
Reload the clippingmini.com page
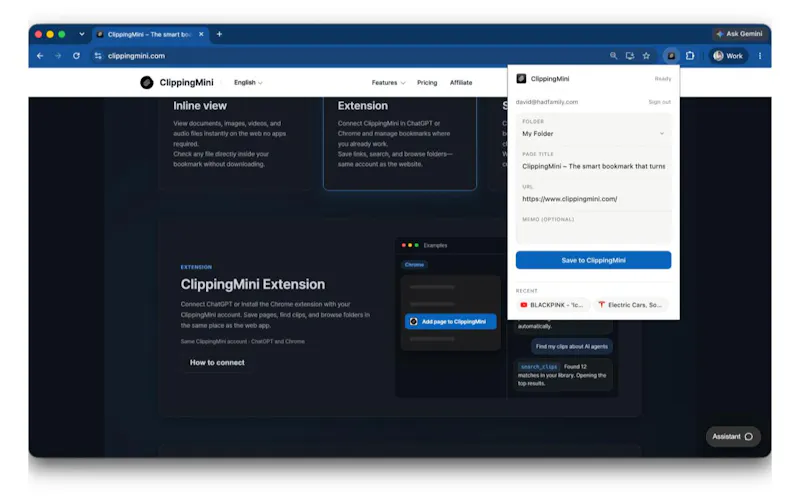[x=76, y=56]
